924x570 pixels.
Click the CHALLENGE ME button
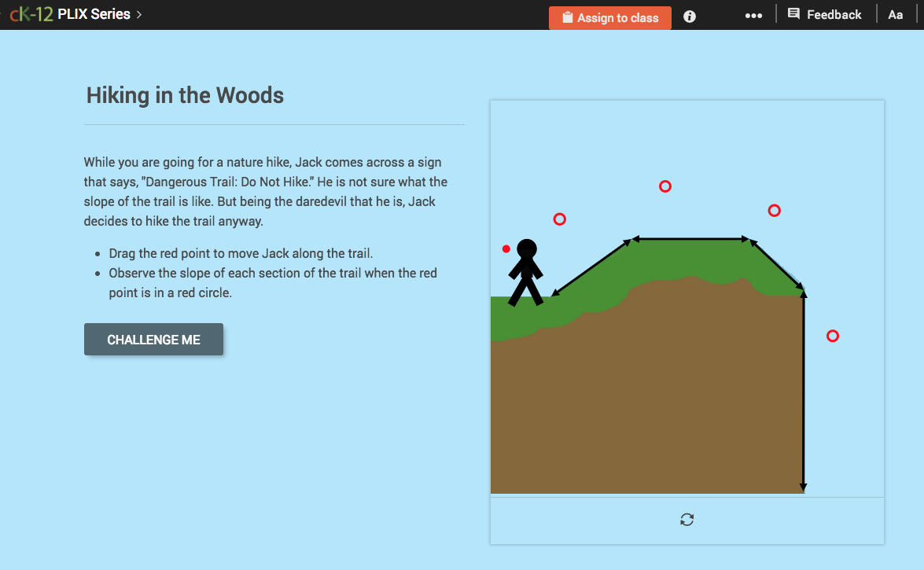tap(153, 339)
